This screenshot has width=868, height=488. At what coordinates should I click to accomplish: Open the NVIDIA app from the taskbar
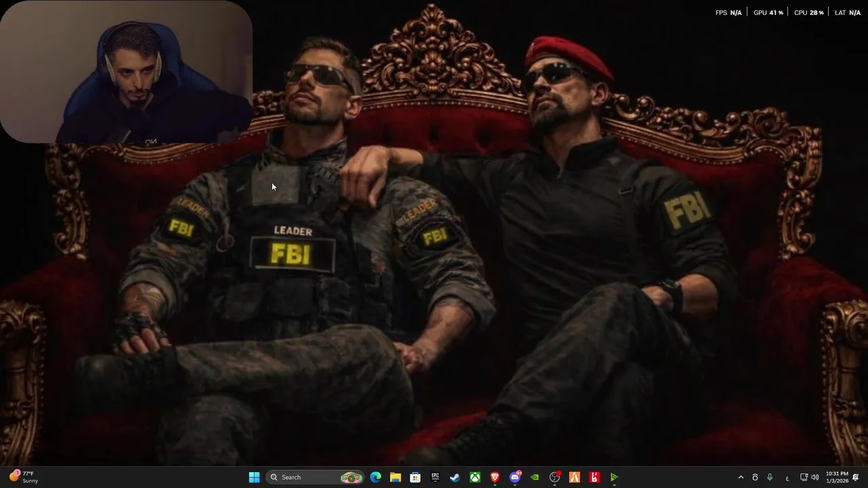tap(535, 477)
